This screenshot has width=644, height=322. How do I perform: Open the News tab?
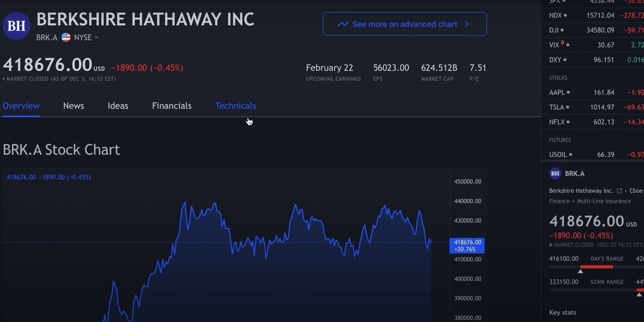tap(73, 106)
